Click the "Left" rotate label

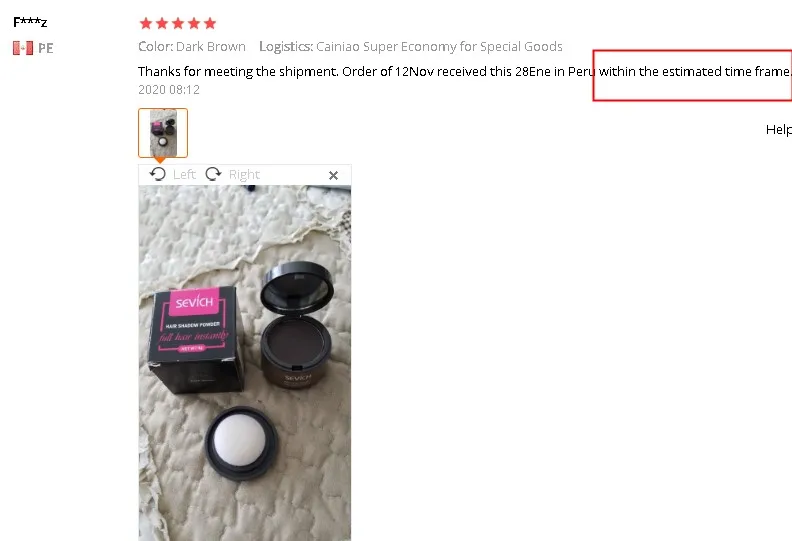pos(184,175)
